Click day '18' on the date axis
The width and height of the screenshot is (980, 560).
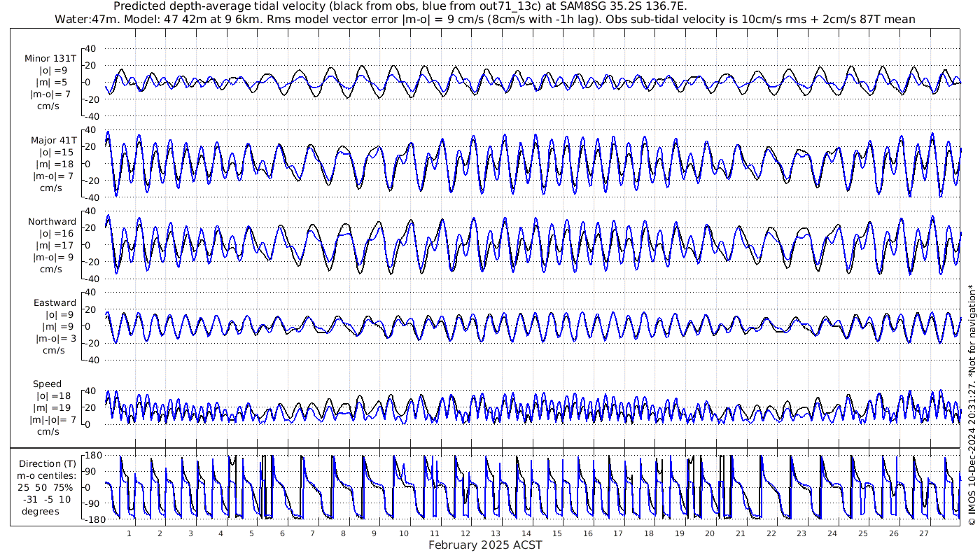click(x=649, y=533)
